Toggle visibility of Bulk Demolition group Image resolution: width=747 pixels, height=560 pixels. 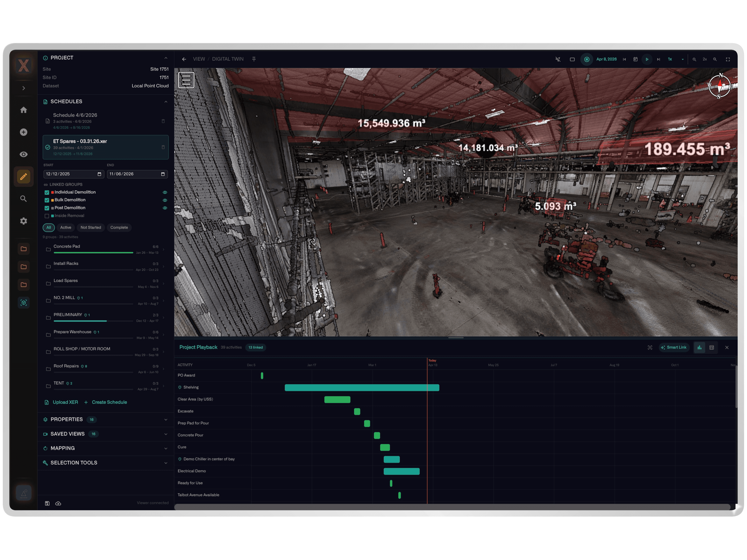pos(165,200)
